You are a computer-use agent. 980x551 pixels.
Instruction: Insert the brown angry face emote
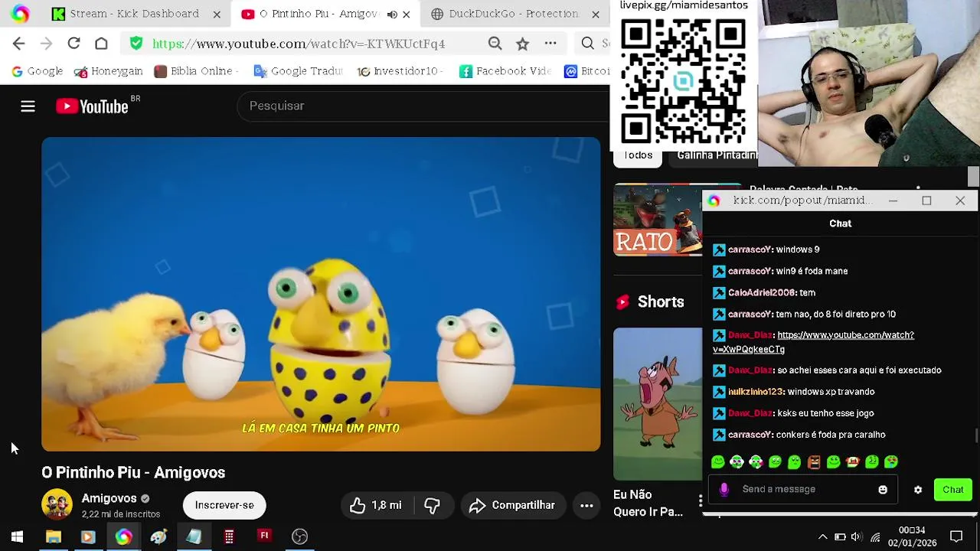pos(814,461)
